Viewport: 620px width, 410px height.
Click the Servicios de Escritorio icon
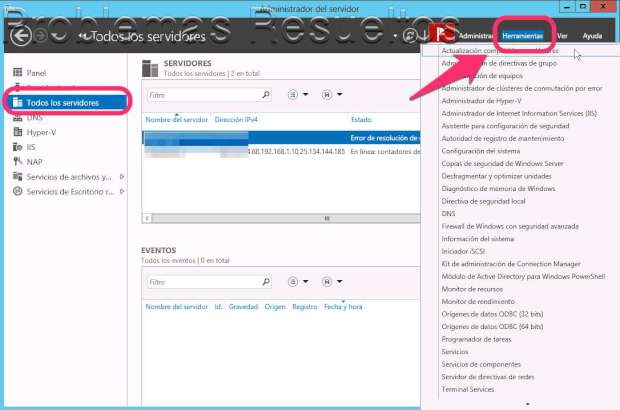(17, 191)
